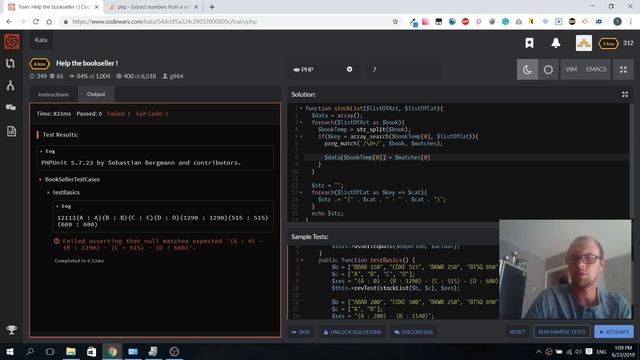Viewport: 640px width, 360px height.
Task: Open the leaderboard trophy icon
Action: point(11,329)
